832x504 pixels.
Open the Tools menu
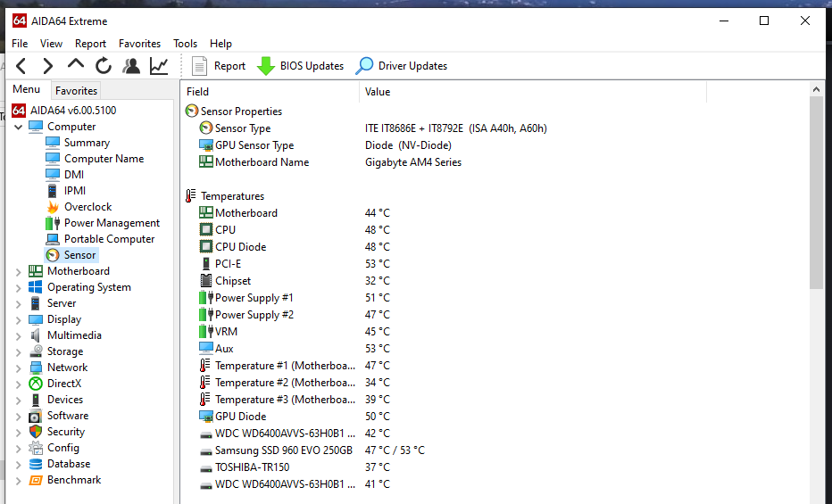coord(185,44)
